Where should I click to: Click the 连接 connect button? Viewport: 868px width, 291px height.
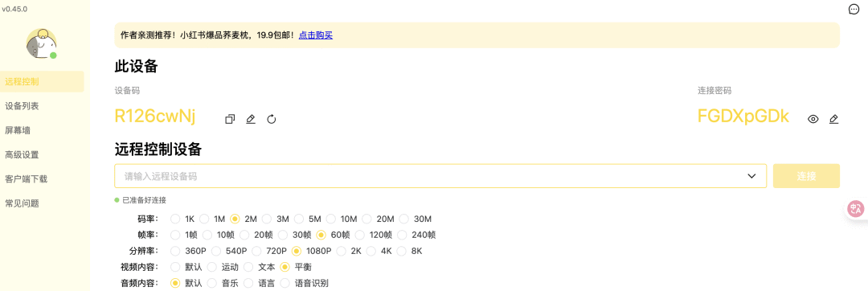click(x=807, y=176)
